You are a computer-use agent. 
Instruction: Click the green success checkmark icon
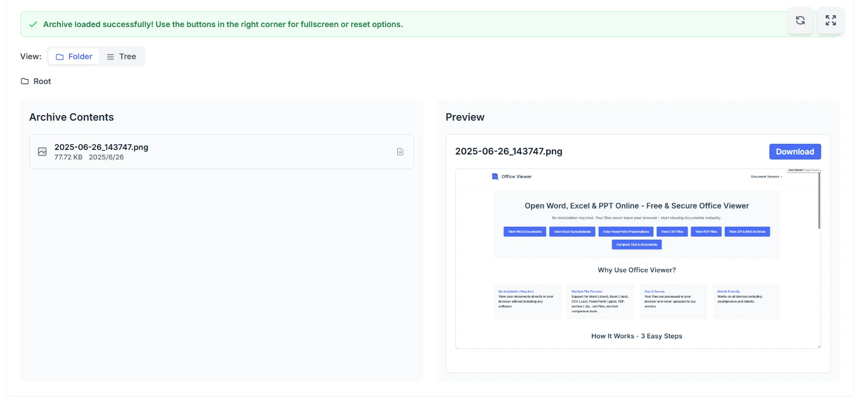tap(33, 24)
